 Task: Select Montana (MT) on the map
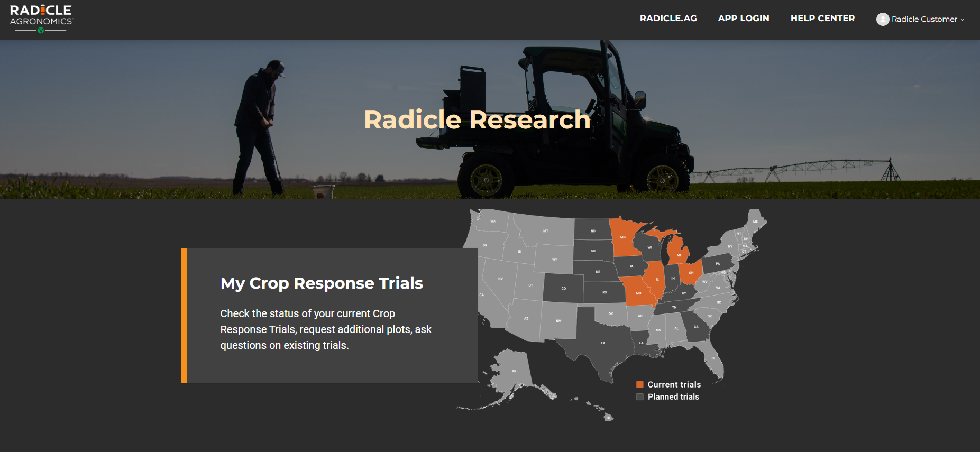point(545,231)
